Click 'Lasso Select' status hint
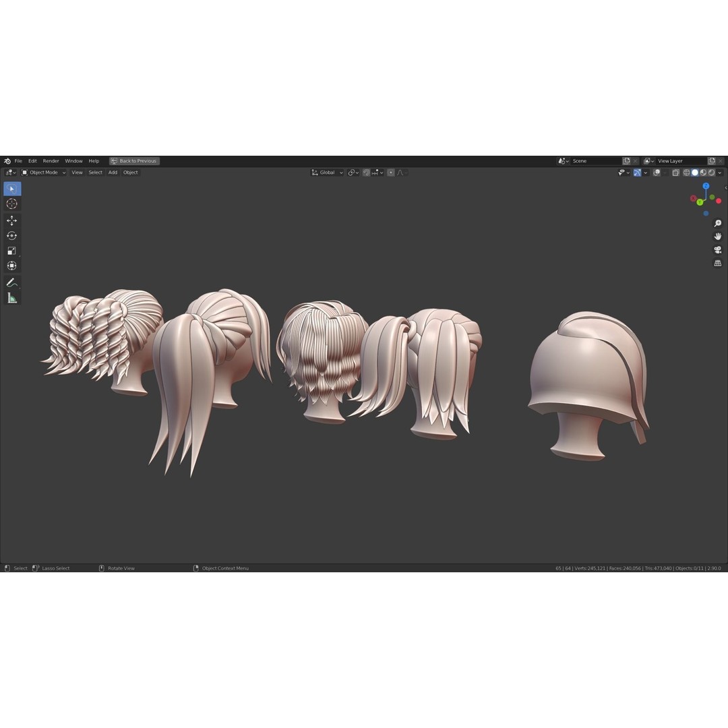Screen dimensions: 728x728 click(56, 568)
